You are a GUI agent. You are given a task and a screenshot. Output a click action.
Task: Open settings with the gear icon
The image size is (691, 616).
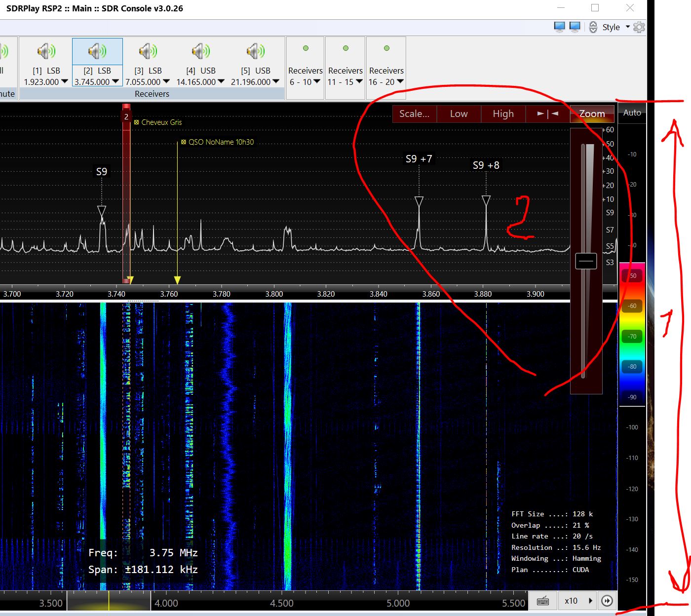639,27
